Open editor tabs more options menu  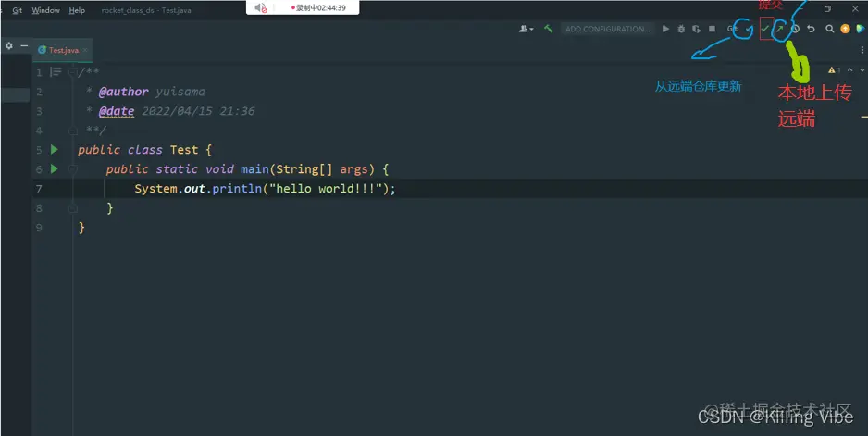tap(862, 50)
